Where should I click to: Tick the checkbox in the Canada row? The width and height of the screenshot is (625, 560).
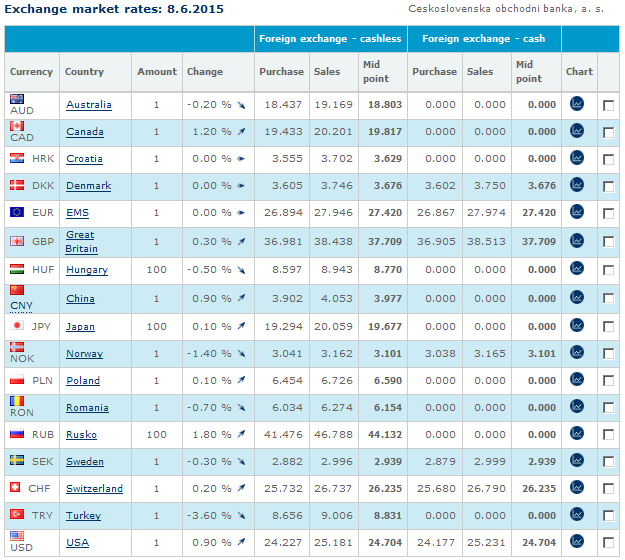pyautogui.click(x=608, y=132)
